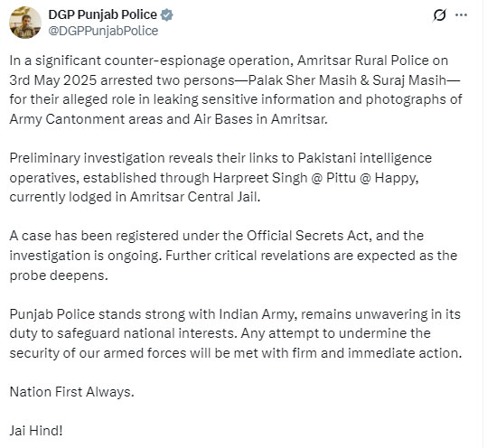Click the DGP Punjab Police display name
Screen dimensions: 487x448
tap(102, 14)
